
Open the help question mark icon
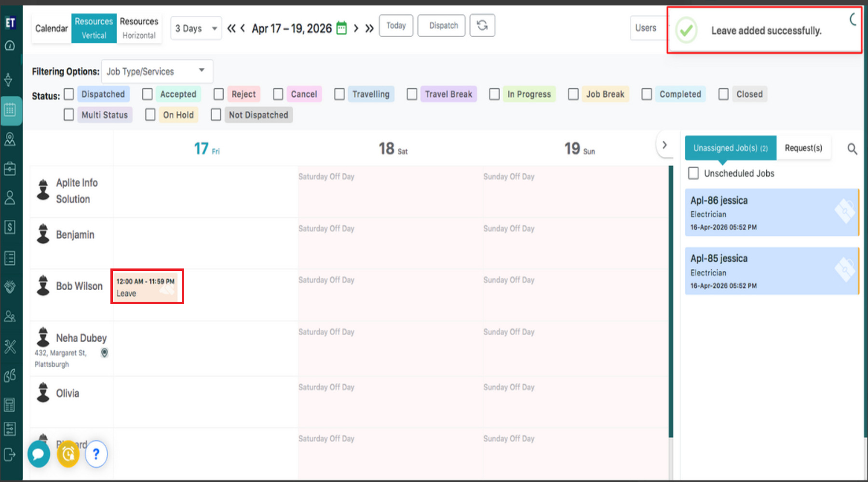pyautogui.click(x=96, y=454)
